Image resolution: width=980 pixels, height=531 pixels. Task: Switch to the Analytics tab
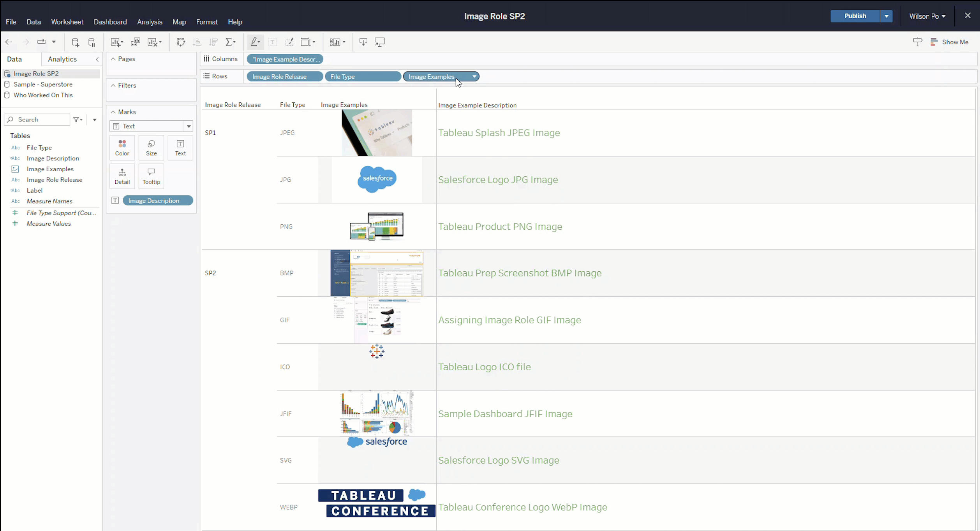(62, 59)
